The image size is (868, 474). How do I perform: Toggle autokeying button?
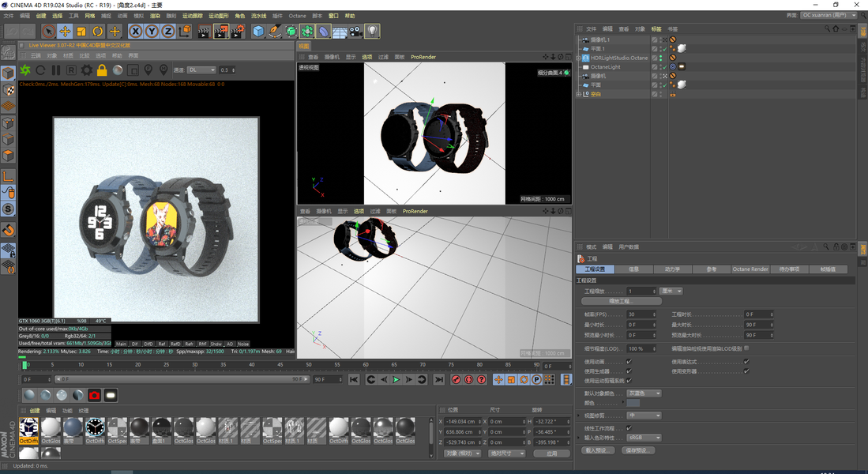[469, 379]
